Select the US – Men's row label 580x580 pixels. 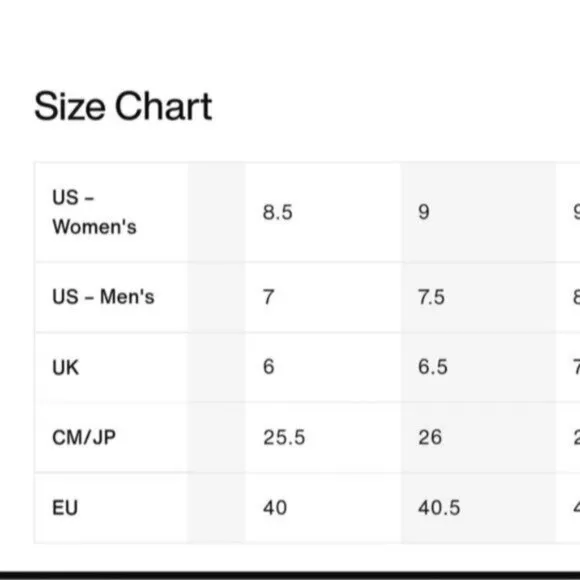pos(103,297)
